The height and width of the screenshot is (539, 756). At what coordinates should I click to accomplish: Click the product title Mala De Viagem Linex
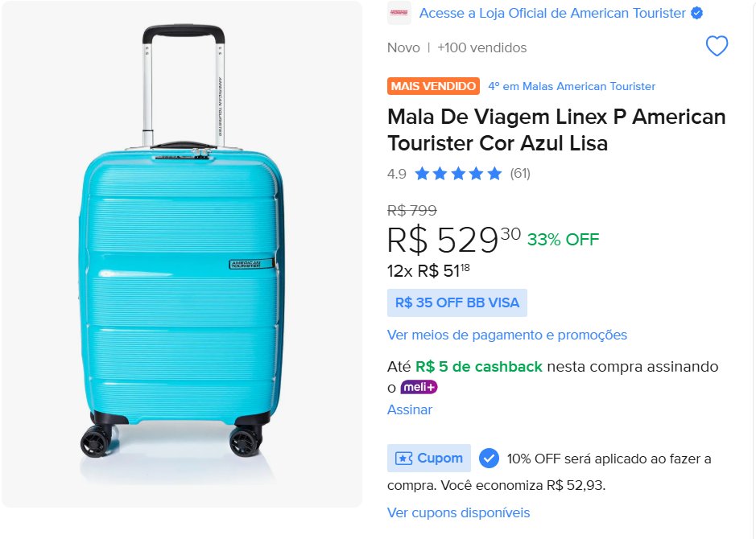click(556, 130)
